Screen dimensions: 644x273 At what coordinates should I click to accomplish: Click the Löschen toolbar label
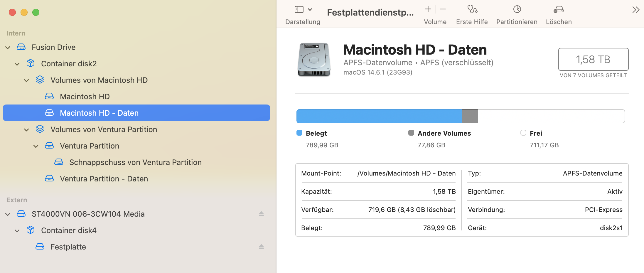click(559, 22)
